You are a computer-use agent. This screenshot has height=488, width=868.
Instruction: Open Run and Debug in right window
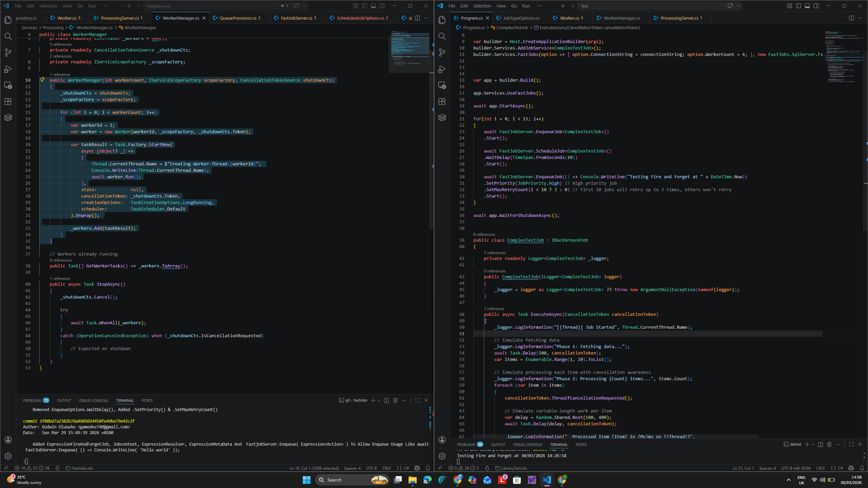442,69
